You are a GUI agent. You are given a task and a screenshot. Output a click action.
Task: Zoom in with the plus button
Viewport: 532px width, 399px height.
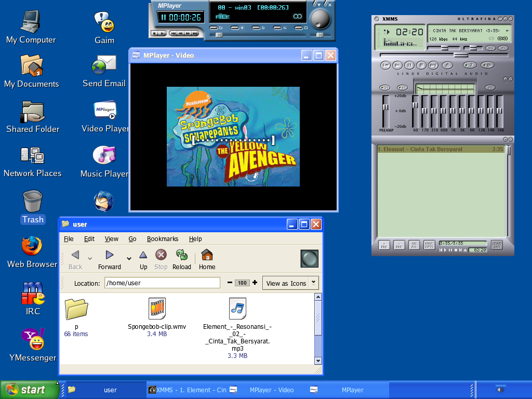[255, 282]
